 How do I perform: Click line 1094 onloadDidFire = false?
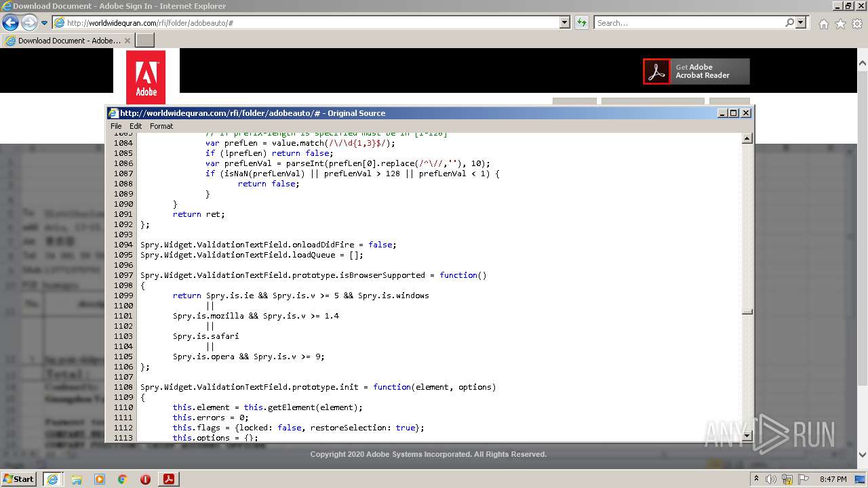pos(268,245)
